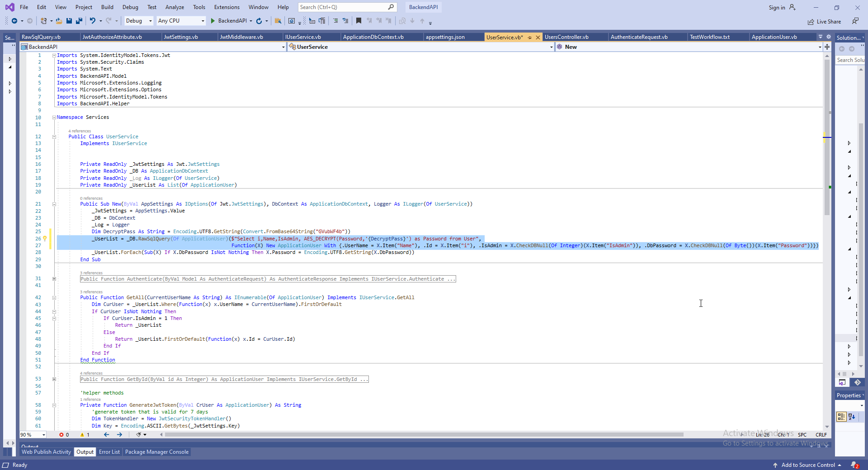Screen dimensions: 868x470
Task: Click the split editor window icon
Action: (827, 47)
